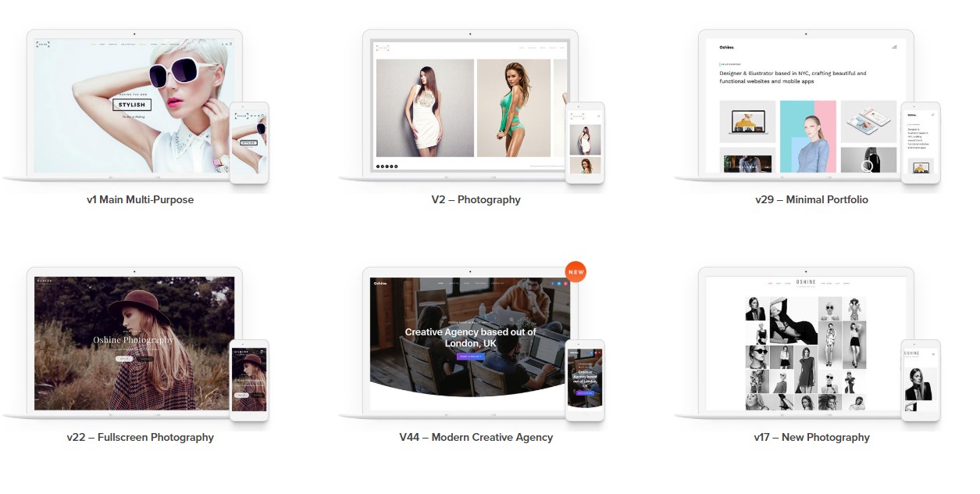Click the orange NEW badge
Viewport: 980px width, 494px height.
pos(576,272)
